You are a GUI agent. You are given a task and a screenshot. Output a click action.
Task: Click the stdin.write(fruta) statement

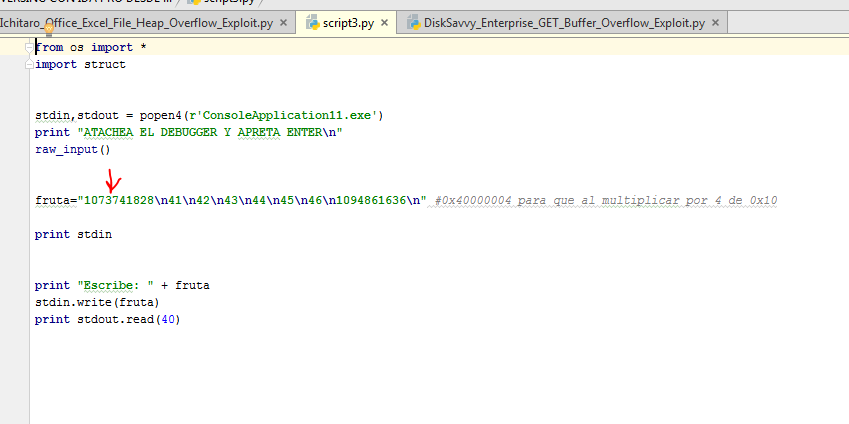click(96, 302)
